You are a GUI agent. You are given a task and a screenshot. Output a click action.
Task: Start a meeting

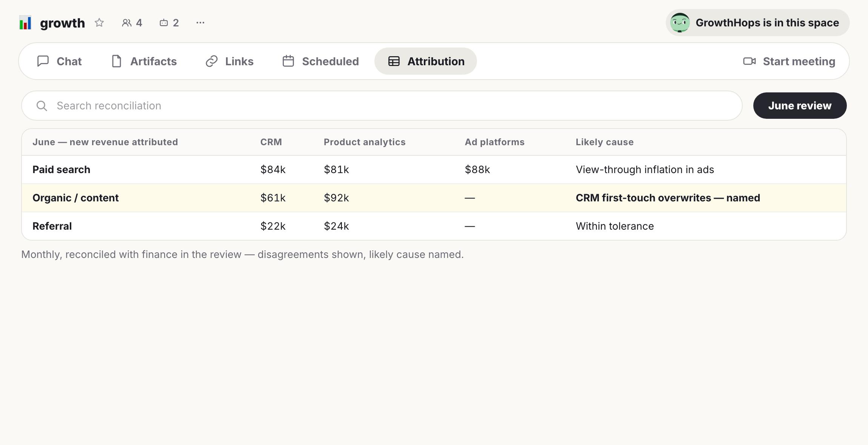pyautogui.click(x=789, y=61)
